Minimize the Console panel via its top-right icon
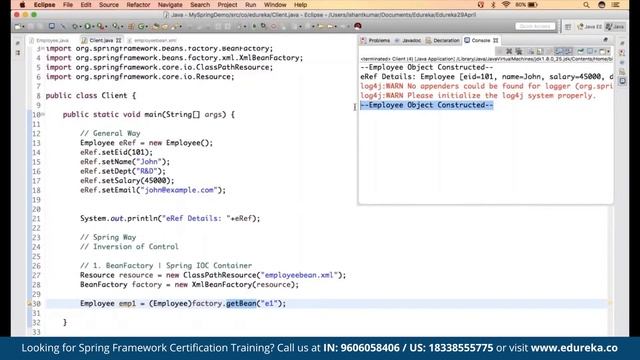 (605, 40)
